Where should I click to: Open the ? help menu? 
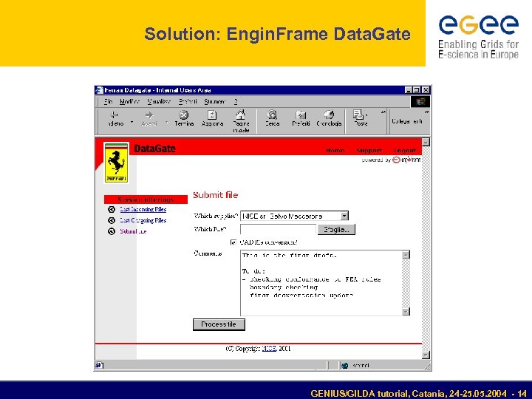coord(236,101)
